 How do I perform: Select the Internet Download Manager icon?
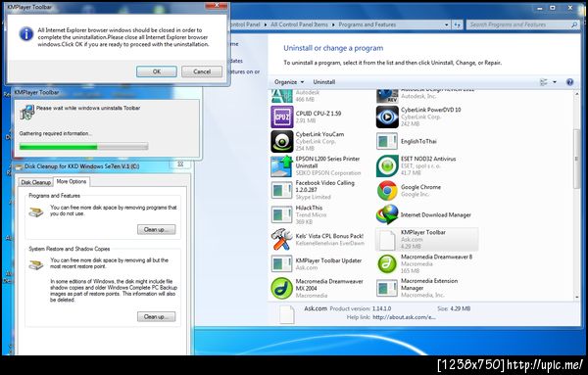(387, 215)
